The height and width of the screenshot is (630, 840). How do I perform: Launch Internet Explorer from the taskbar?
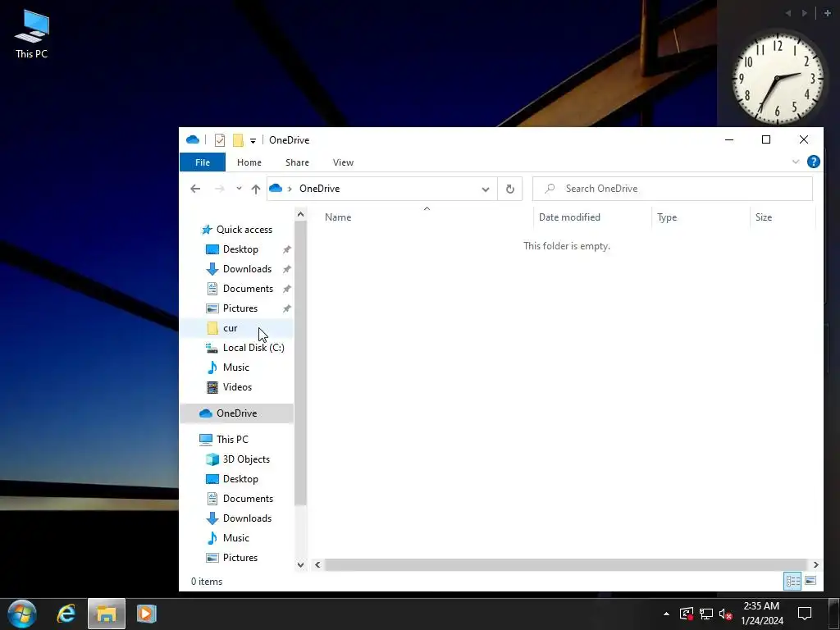(x=66, y=614)
